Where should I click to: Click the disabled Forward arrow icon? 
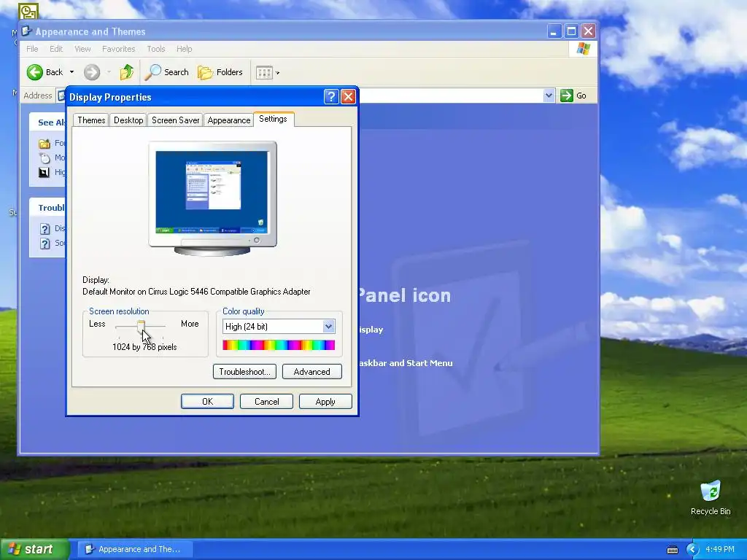tap(91, 72)
